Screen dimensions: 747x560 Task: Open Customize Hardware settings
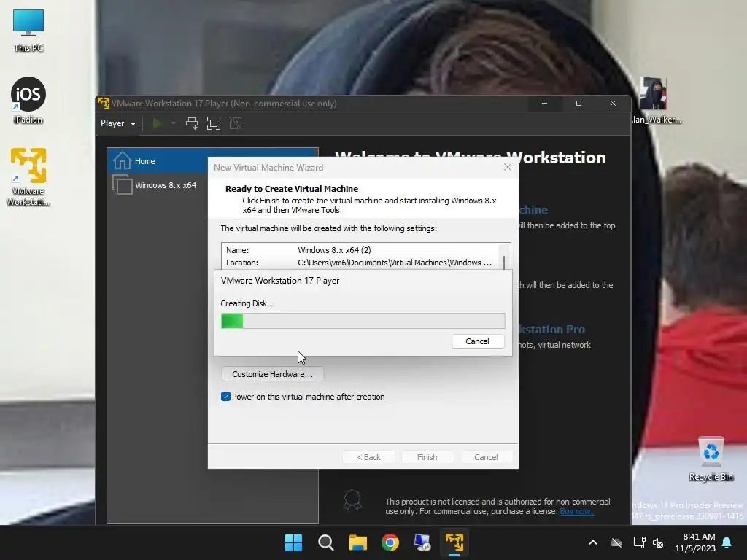coord(273,374)
